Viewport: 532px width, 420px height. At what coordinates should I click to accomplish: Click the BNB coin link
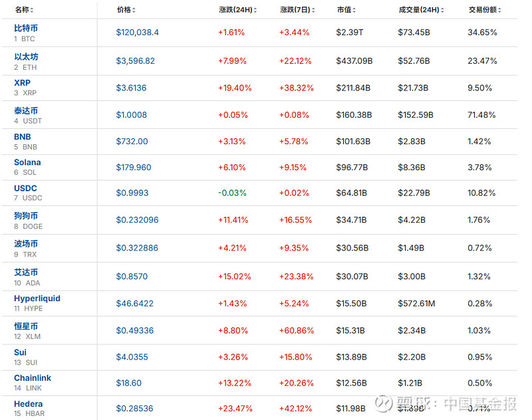(x=22, y=137)
